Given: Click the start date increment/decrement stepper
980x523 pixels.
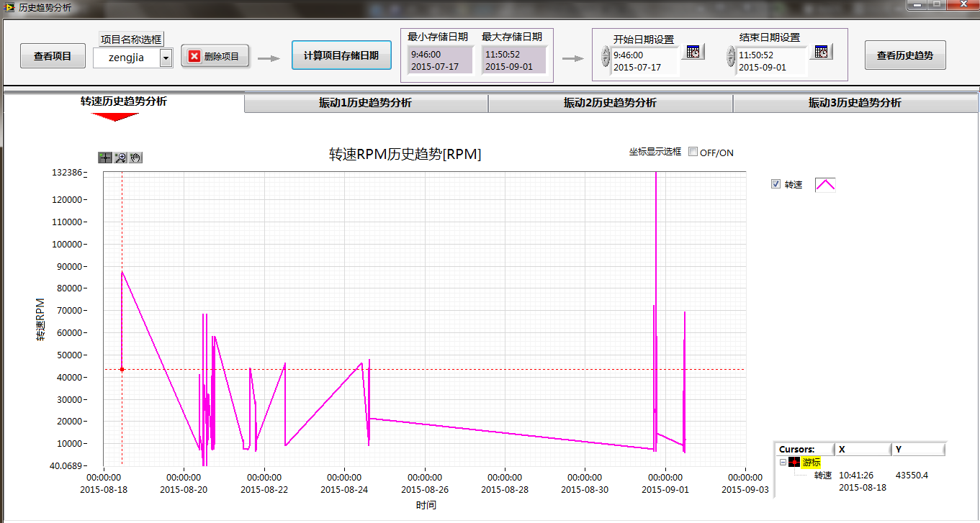Looking at the screenshot, I should click(x=606, y=56).
